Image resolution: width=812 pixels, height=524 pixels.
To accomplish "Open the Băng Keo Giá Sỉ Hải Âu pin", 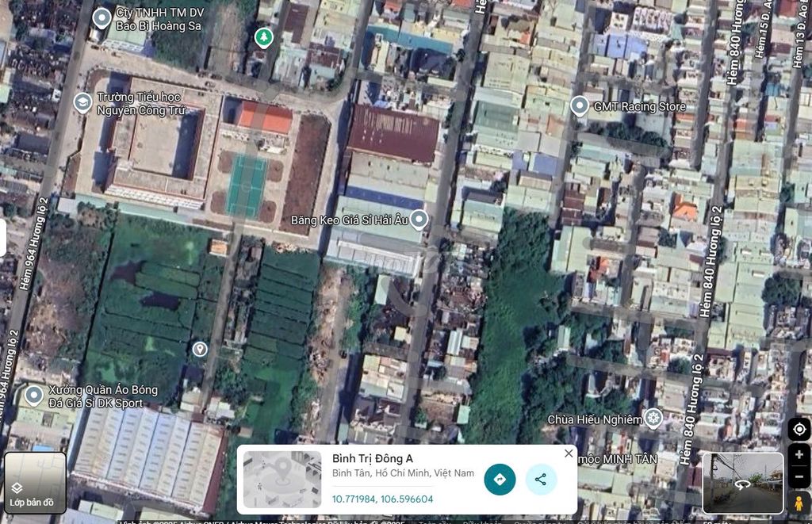I will click(419, 220).
